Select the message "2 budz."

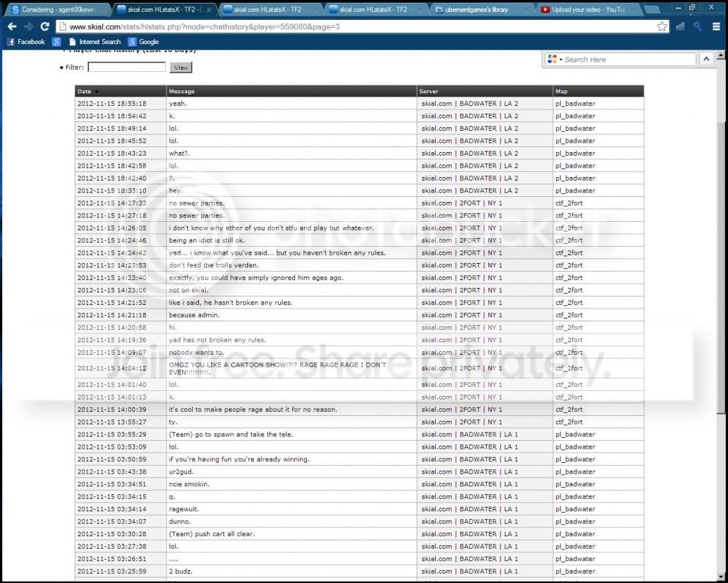tap(180, 571)
